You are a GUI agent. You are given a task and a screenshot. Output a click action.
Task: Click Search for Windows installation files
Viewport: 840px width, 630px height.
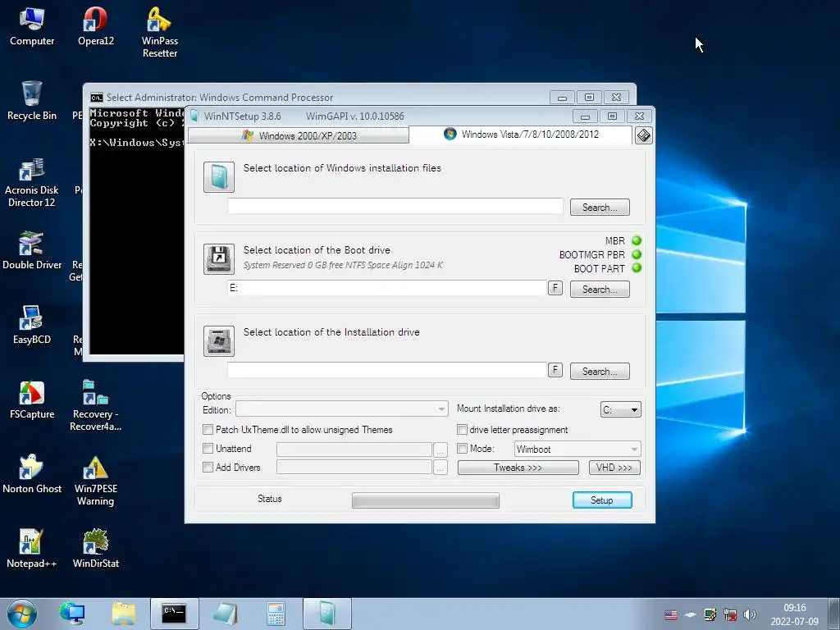pos(600,208)
